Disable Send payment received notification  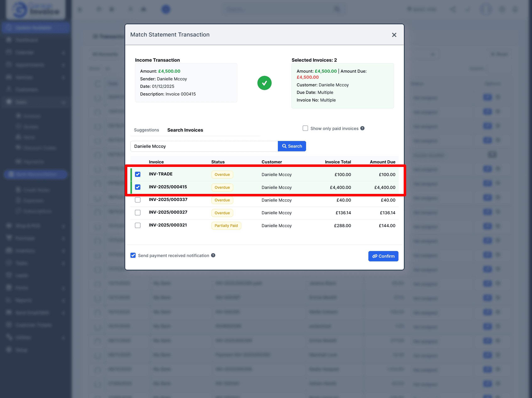133,255
